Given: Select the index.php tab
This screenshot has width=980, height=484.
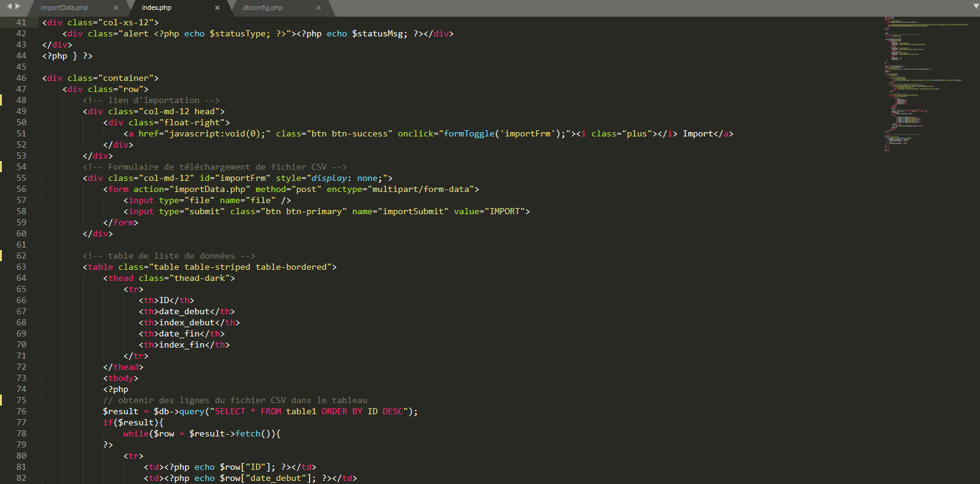Looking at the screenshot, I should point(157,8).
